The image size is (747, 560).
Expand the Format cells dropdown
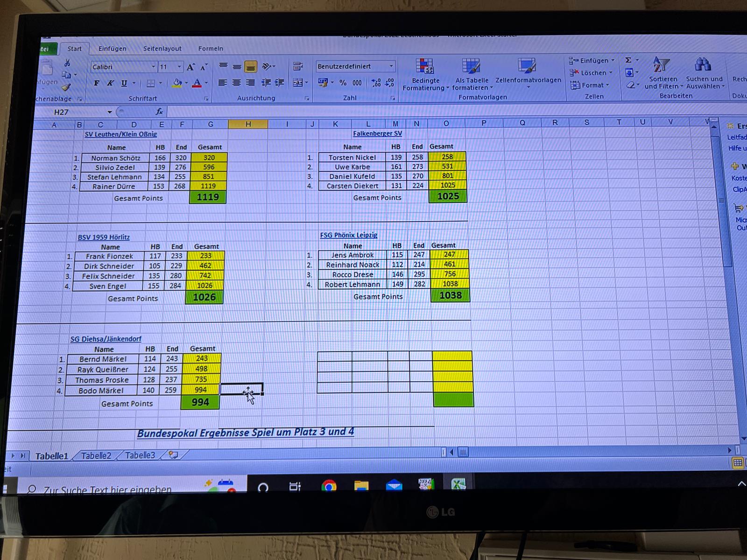[607, 85]
